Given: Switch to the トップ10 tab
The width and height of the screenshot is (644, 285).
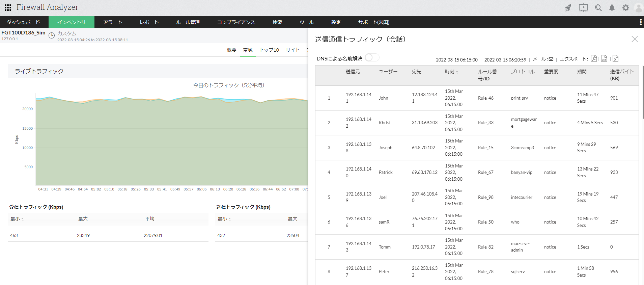Looking at the screenshot, I should [269, 50].
